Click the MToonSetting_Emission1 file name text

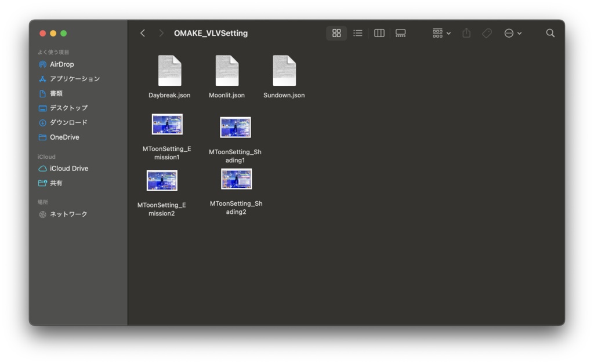[x=166, y=153]
